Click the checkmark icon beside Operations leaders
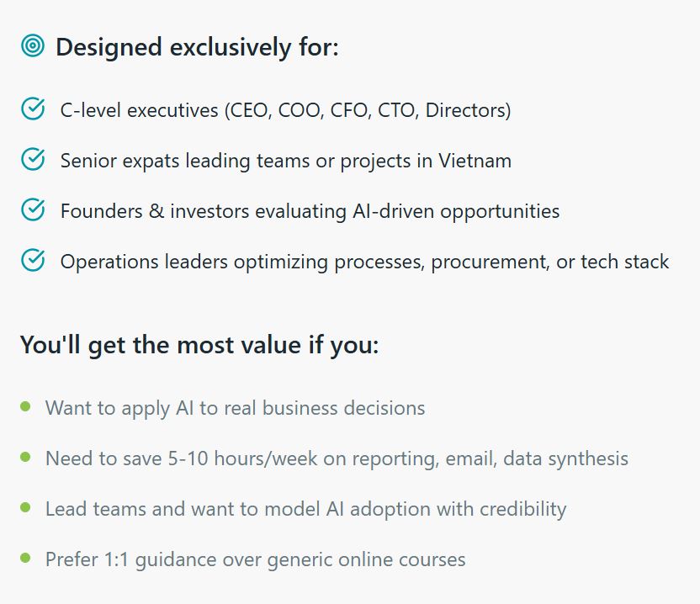The width and height of the screenshot is (700, 604). point(33,261)
